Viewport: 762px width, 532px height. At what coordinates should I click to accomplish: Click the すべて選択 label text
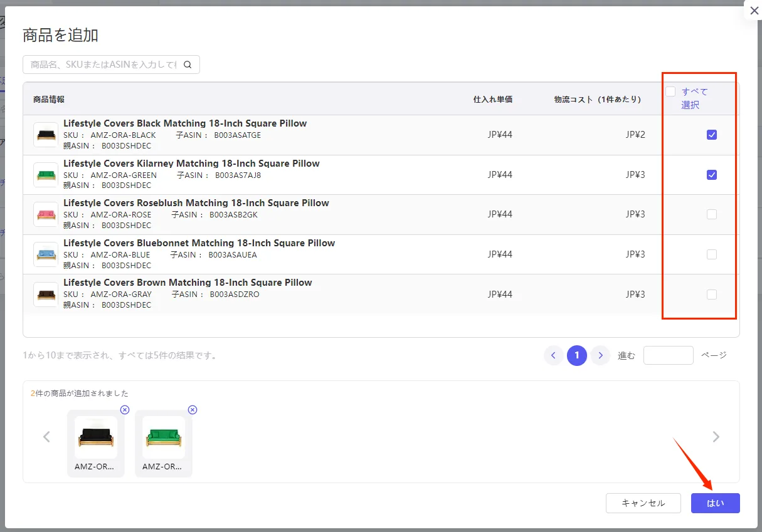695,98
